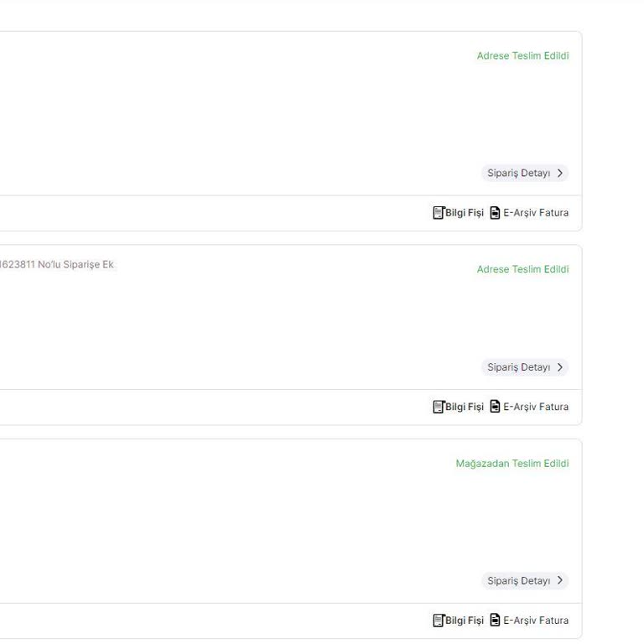
Task: Open the E-Arşiv Fatura text link in the top order card
Action: coord(536,213)
